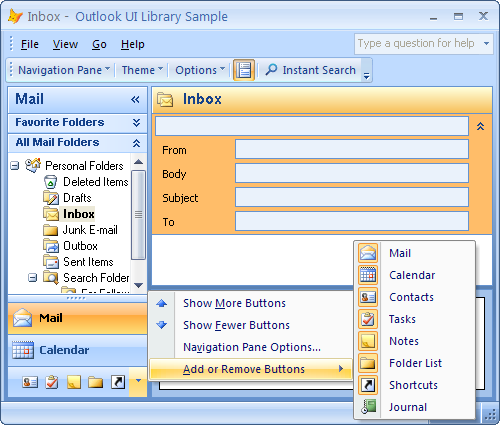Open the Options dropdown

200,70
